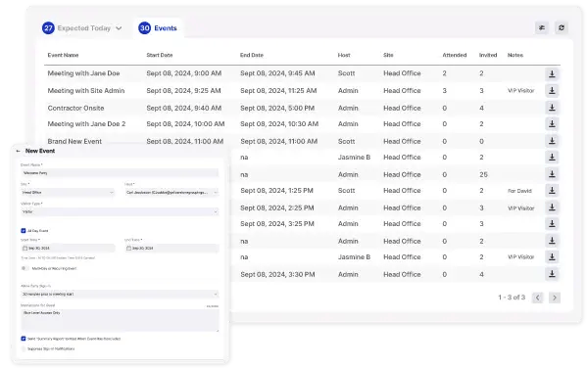Download the event ending 2:25 PM

tap(552, 207)
